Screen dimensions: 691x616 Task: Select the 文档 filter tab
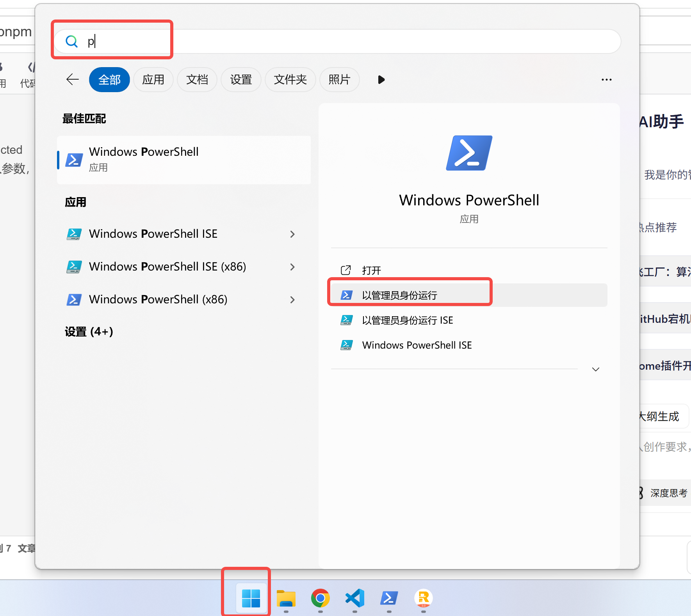[197, 80]
